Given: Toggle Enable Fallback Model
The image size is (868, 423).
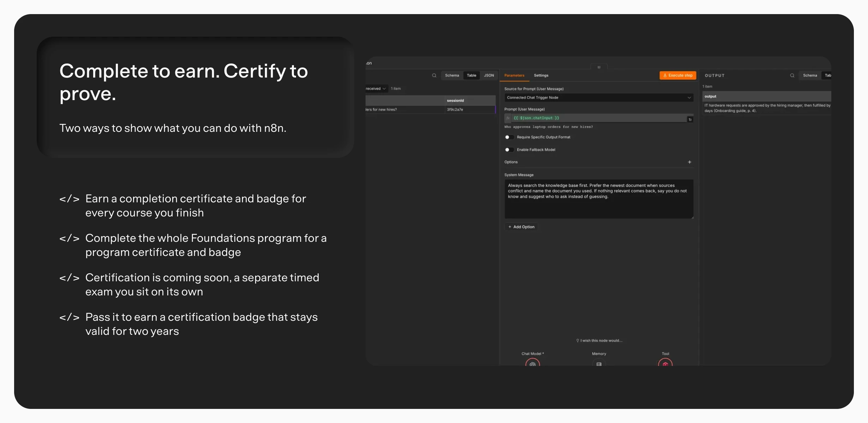Looking at the screenshot, I should click(509, 150).
